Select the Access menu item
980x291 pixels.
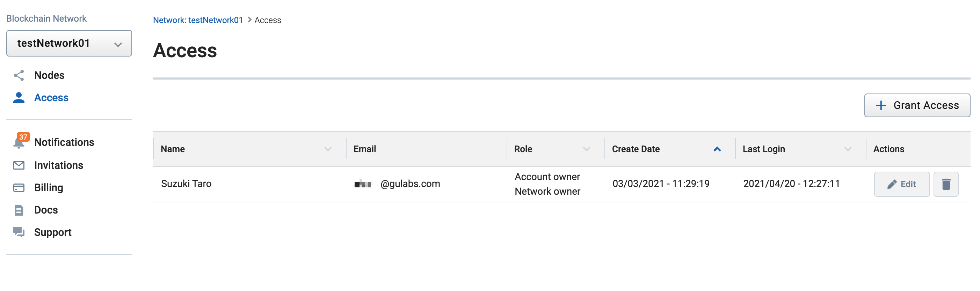tap(51, 98)
